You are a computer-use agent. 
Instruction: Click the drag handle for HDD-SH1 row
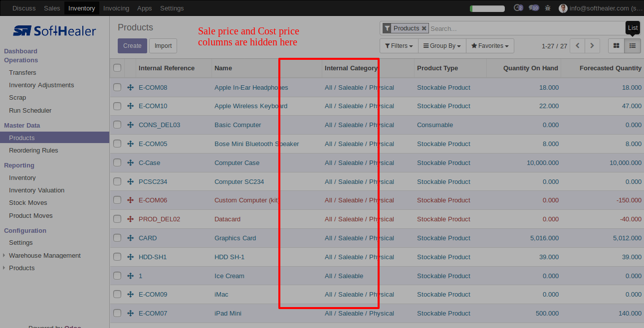pos(130,257)
